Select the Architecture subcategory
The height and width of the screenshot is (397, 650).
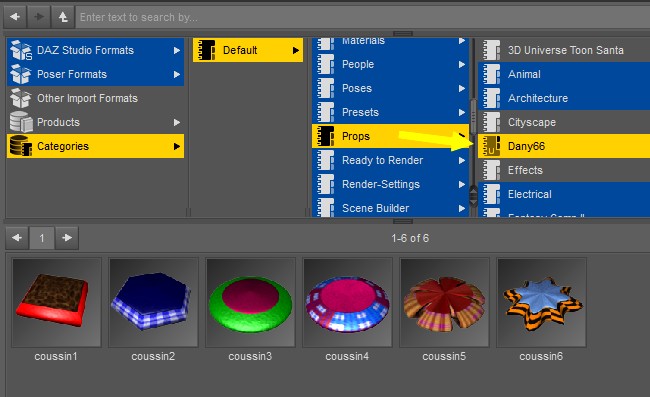564,98
